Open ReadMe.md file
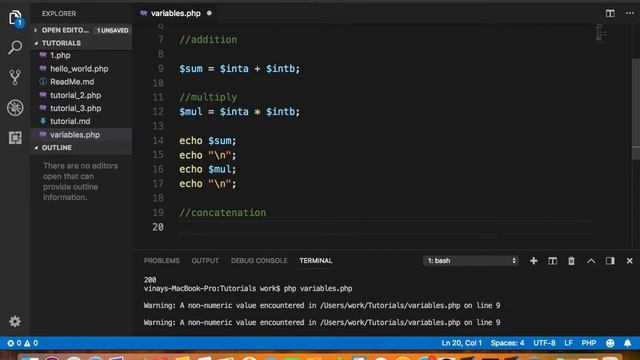 [x=72, y=82]
